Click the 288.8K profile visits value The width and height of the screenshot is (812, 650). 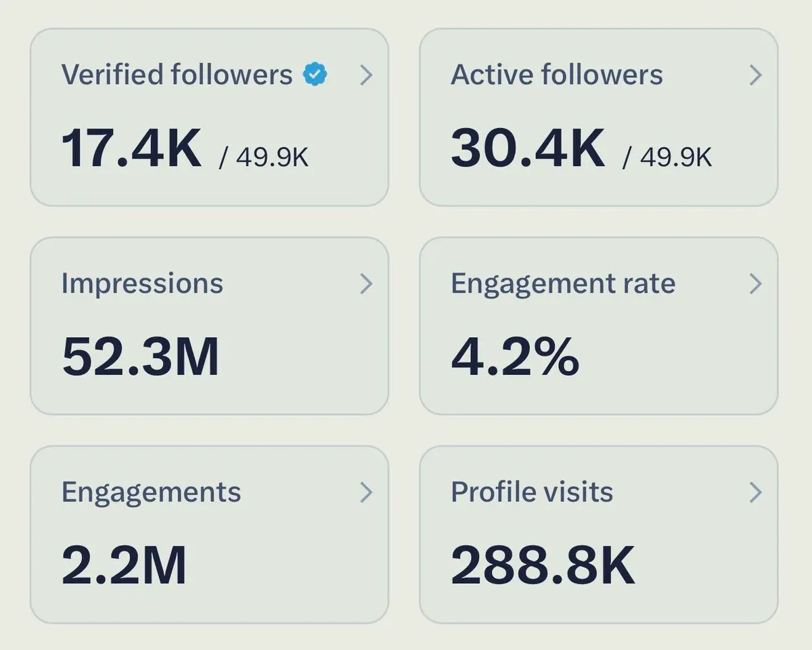pos(543,566)
